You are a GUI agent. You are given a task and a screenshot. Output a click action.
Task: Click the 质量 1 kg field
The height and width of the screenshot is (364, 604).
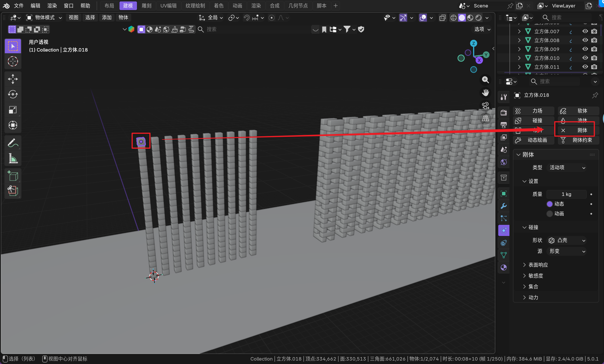click(x=566, y=194)
